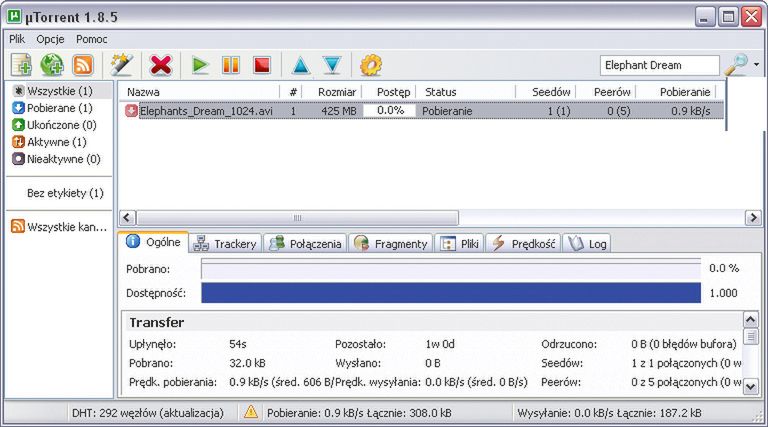Viewport: 768px width, 427px height.
Task: Sort by Pobieranie column header
Action: click(x=676, y=92)
